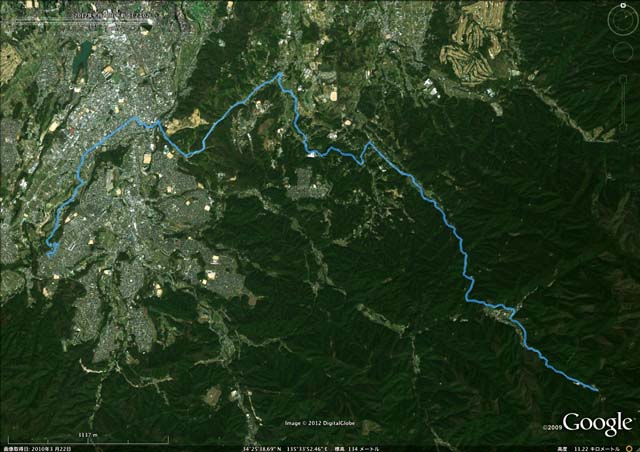Select the blue path's western starting end
The width and height of the screenshot is (640, 452).
49,255
